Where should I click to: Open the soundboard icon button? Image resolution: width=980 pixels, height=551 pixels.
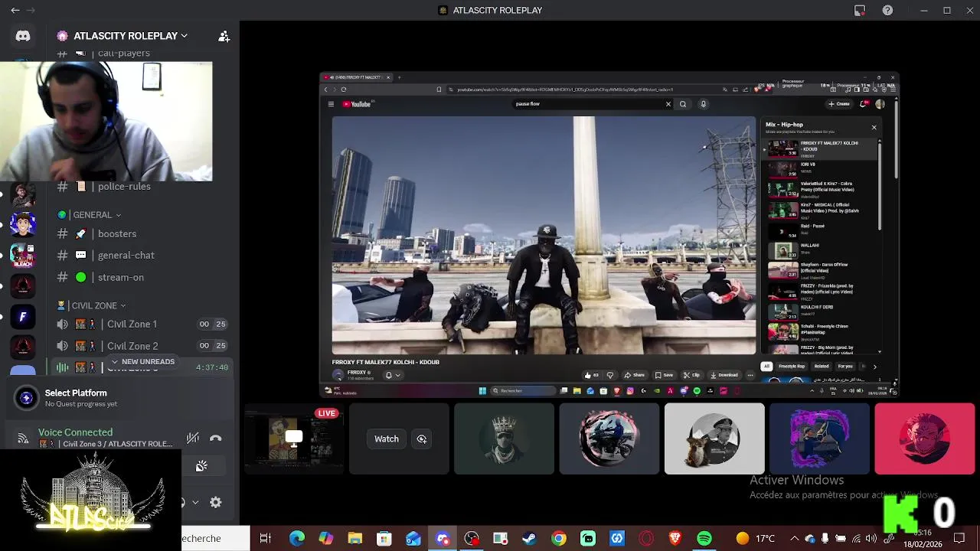point(201,467)
